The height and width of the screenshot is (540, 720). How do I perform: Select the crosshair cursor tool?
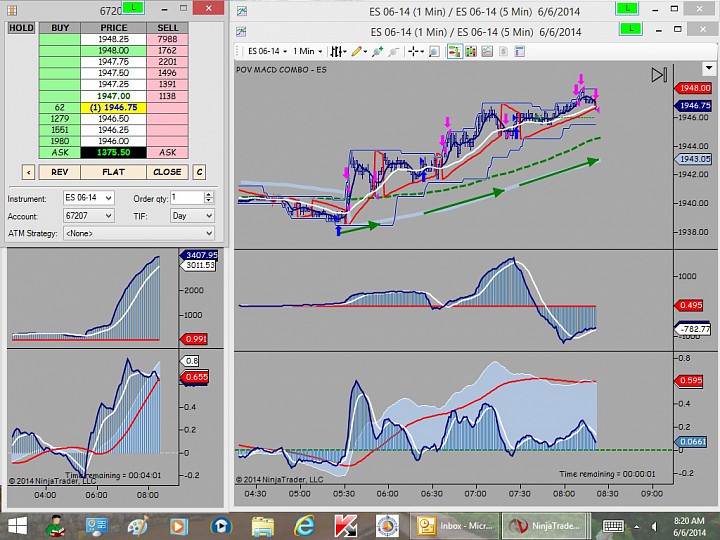[x=413, y=51]
